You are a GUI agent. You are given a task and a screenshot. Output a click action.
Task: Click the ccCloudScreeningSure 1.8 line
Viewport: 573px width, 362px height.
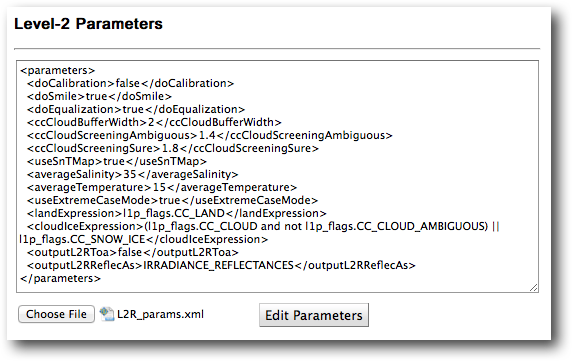[172, 148]
